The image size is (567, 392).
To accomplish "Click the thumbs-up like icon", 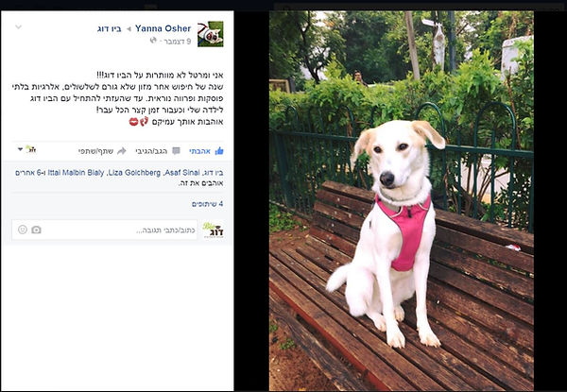I will (219, 151).
